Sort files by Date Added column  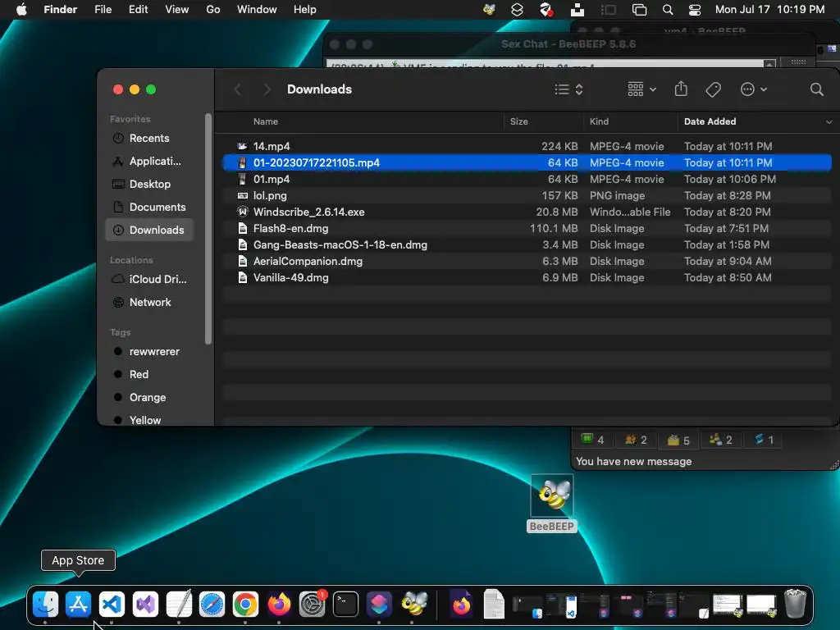pos(710,121)
